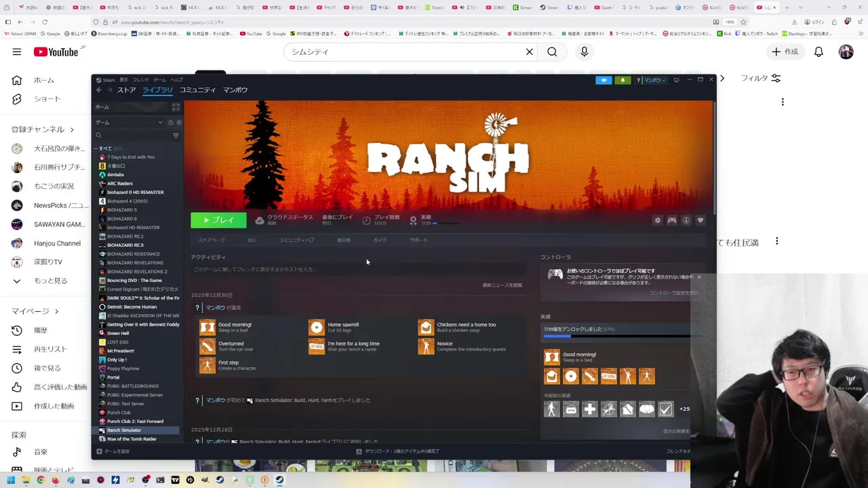Show game info circle icon

[x=686, y=220]
